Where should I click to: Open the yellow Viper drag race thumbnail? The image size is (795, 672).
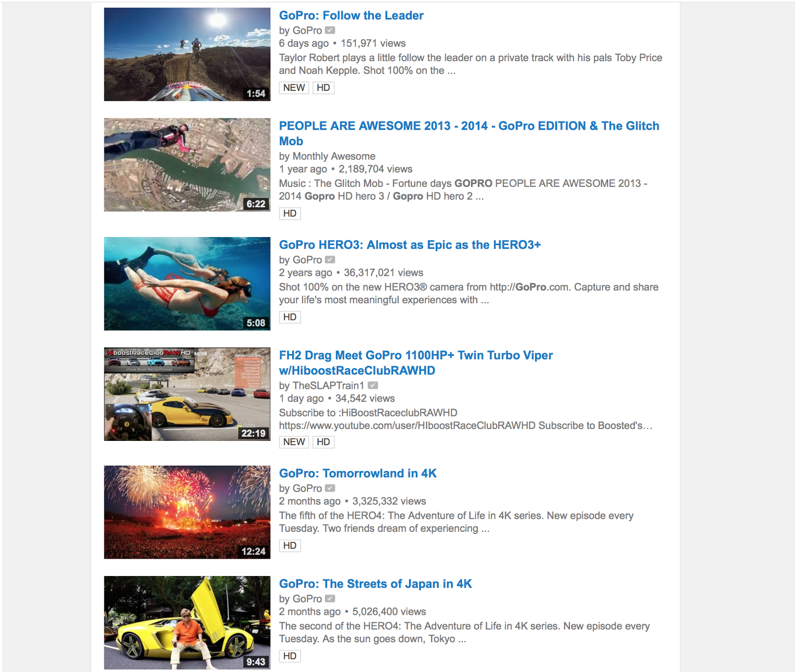pos(187,394)
